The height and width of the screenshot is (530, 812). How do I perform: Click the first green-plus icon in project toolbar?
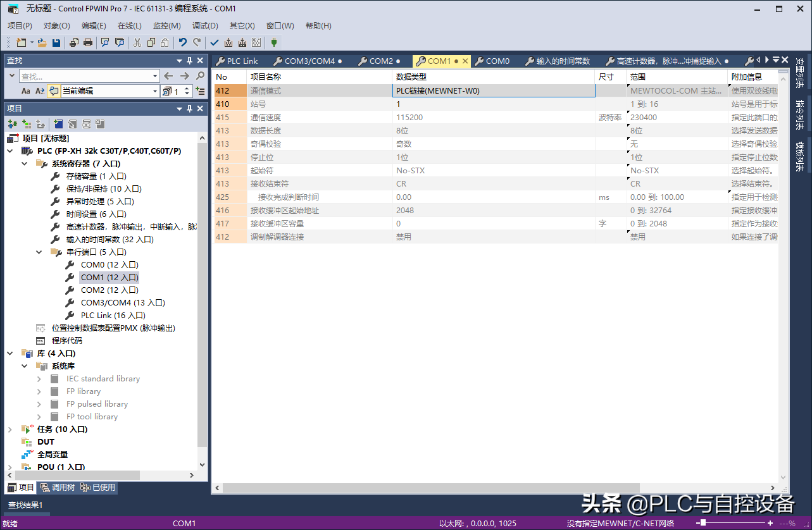tap(13, 124)
